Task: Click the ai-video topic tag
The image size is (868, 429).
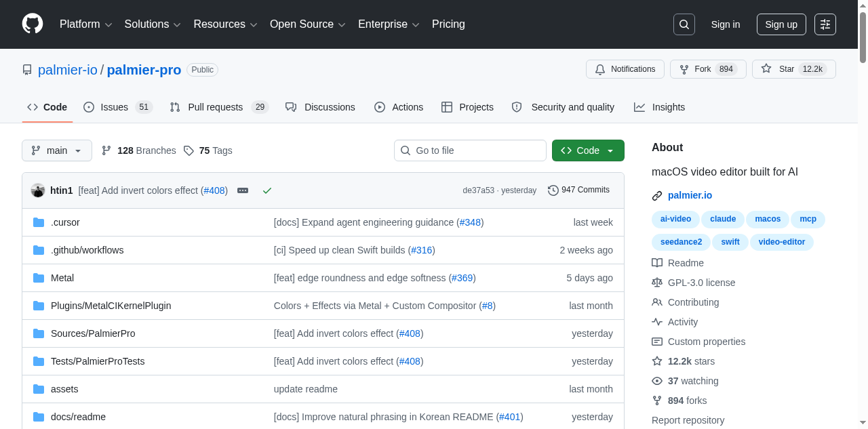Action: point(676,219)
